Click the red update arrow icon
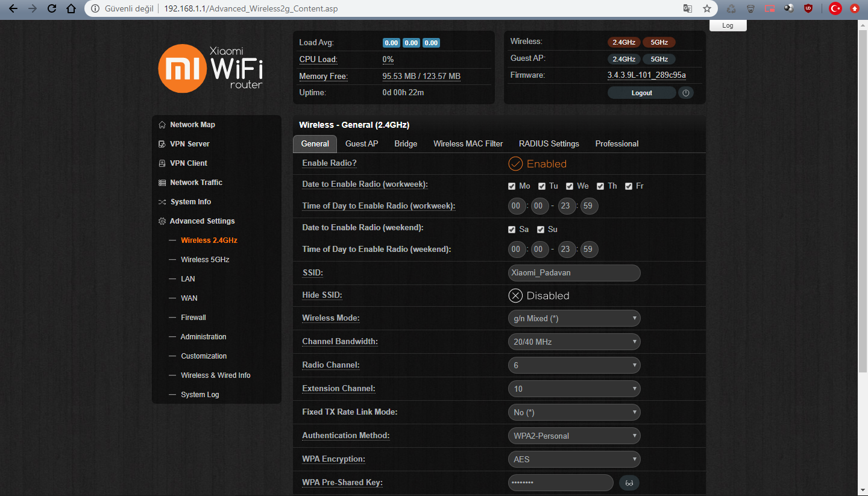 (854, 8)
